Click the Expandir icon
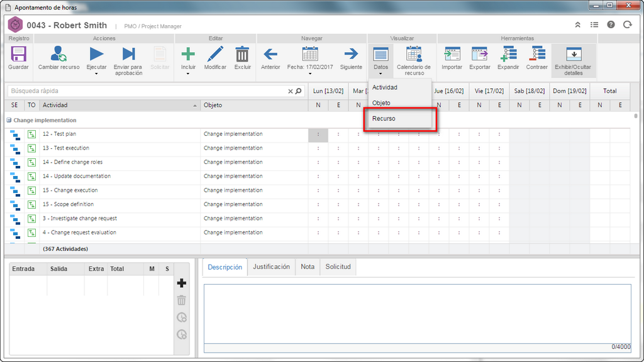 (508, 54)
